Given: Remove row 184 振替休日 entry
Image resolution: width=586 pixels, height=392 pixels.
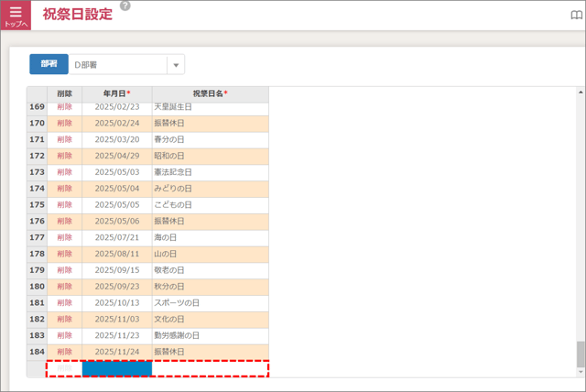Looking at the screenshot, I should pyautogui.click(x=64, y=352).
